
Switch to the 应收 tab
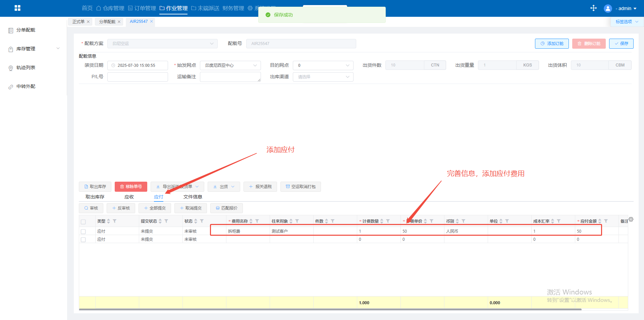(x=129, y=197)
